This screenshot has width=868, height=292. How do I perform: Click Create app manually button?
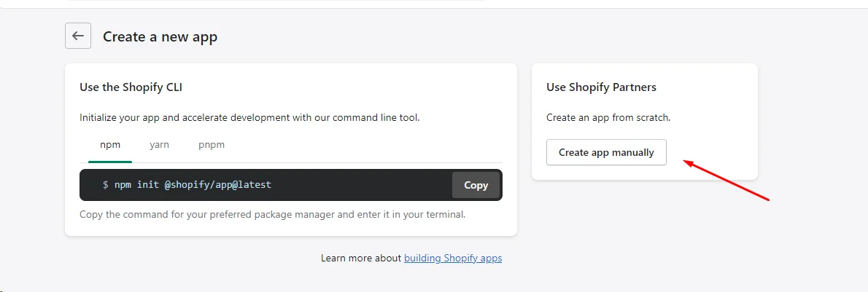pyautogui.click(x=606, y=152)
